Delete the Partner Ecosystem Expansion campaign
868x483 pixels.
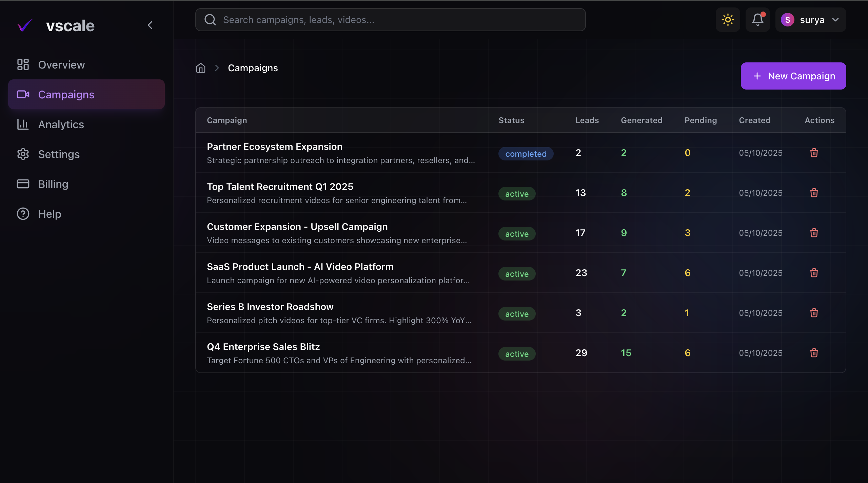point(814,153)
